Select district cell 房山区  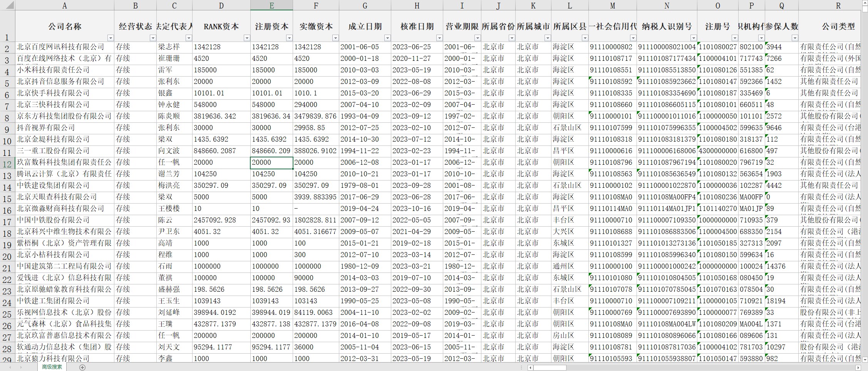click(570, 336)
